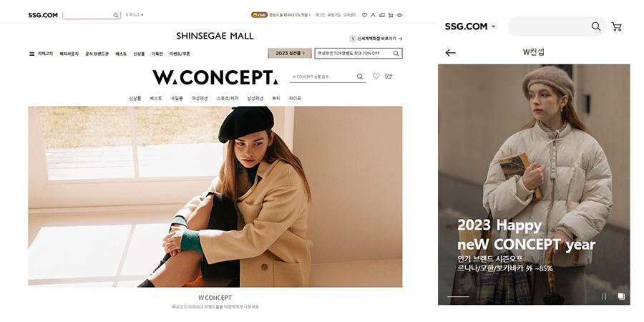This screenshot has height=322, width=644.
Task: Open the hamburger category menu icon
Action: click(x=31, y=54)
